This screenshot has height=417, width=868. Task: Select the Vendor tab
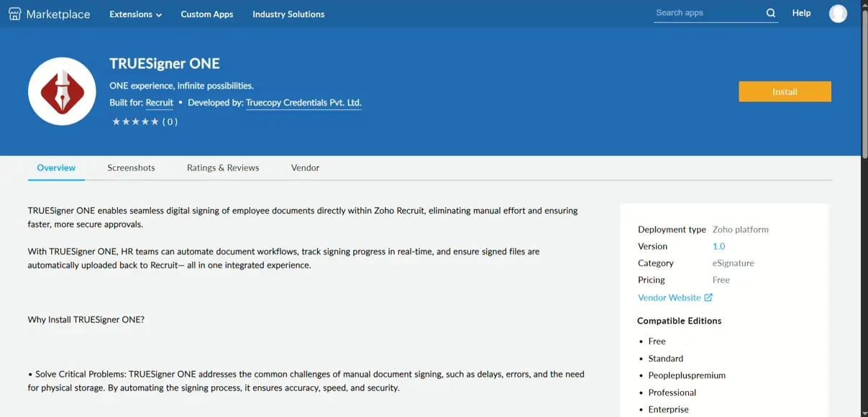pyautogui.click(x=305, y=168)
